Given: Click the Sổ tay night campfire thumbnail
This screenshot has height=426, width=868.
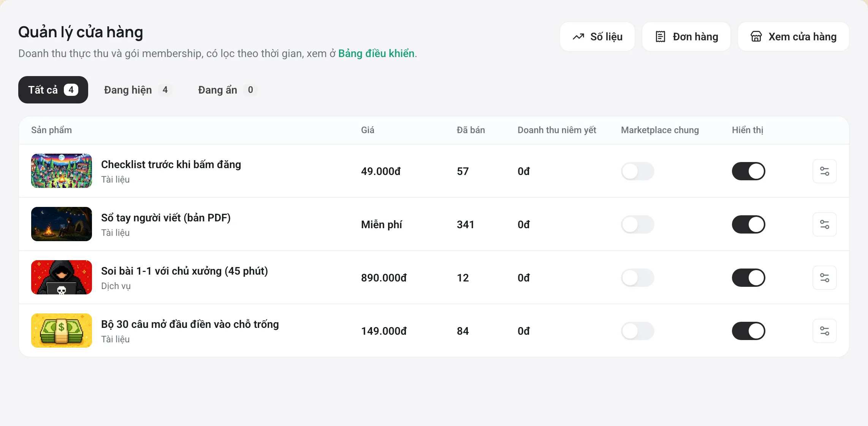Looking at the screenshot, I should (x=62, y=224).
